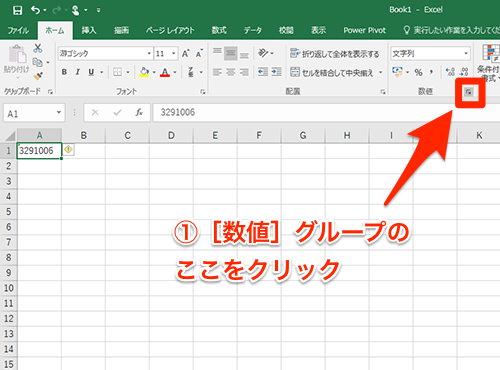The image size is (500, 370).
Task: Align cell text to the left
Action: click(x=217, y=72)
